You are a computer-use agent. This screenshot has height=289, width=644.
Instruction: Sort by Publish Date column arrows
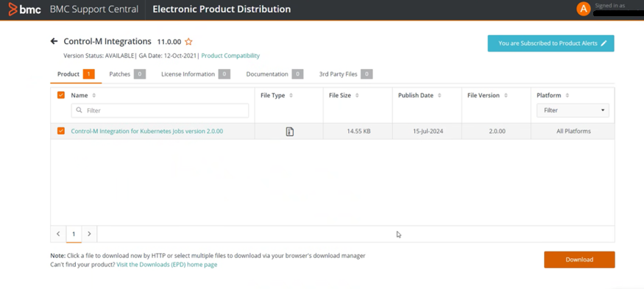(439, 96)
